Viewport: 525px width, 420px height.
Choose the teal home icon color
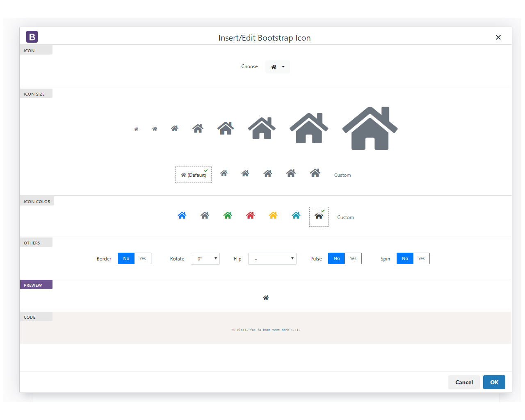(x=296, y=215)
